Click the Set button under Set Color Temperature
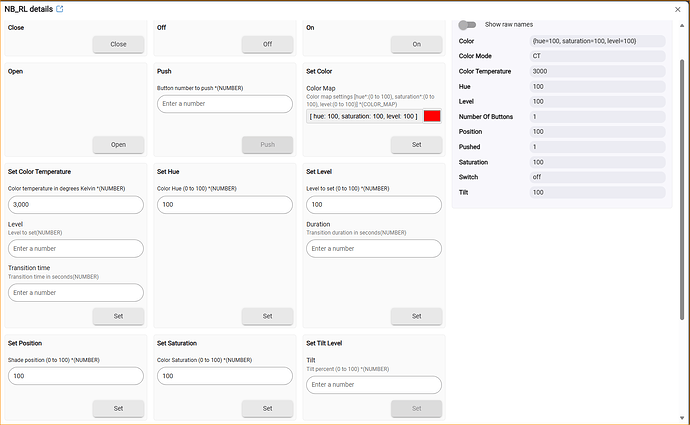The width and height of the screenshot is (690, 425). pyautogui.click(x=118, y=316)
